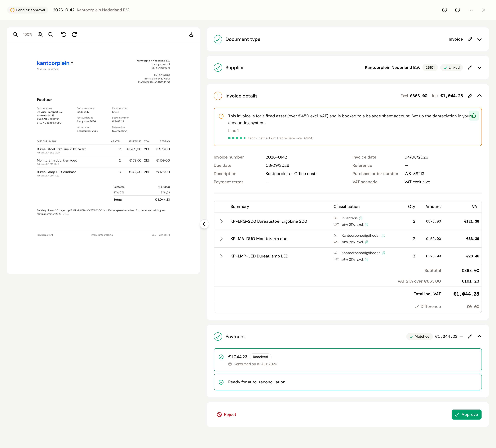Collapse the Invoice details section
This screenshot has width=496, height=448.
point(479,96)
